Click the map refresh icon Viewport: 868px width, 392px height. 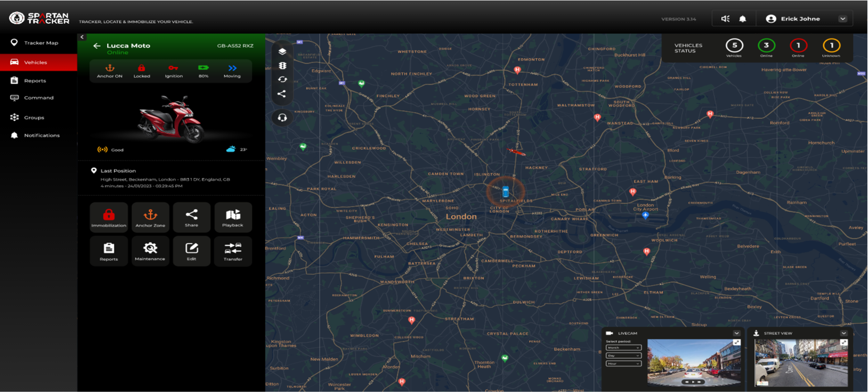pyautogui.click(x=282, y=79)
